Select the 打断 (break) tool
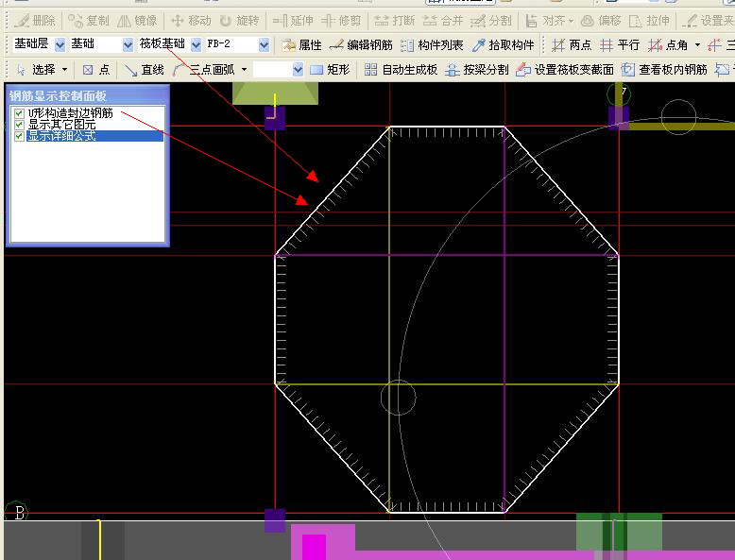 (x=395, y=21)
